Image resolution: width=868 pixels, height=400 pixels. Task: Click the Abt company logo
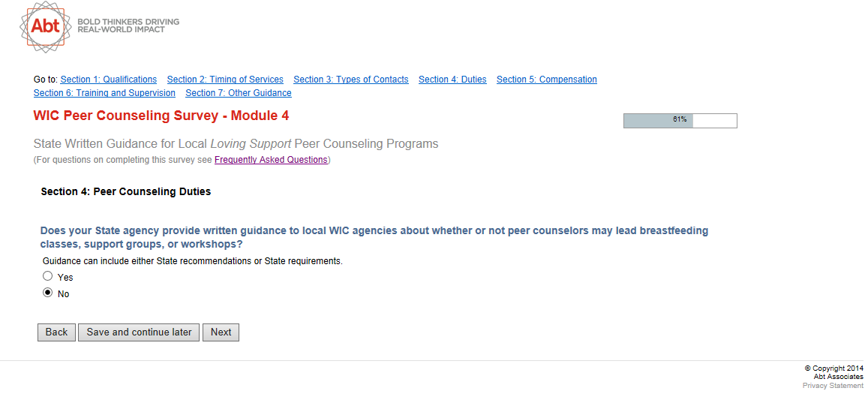(45, 26)
